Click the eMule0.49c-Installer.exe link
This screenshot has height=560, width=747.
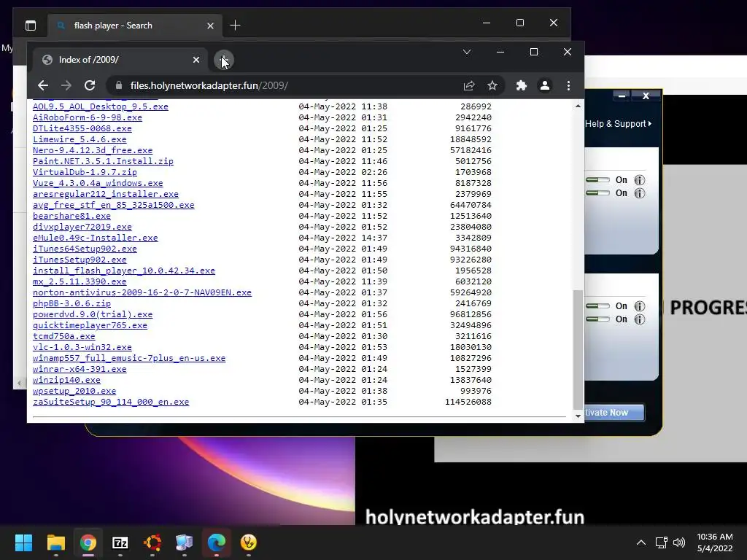point(96,238)
